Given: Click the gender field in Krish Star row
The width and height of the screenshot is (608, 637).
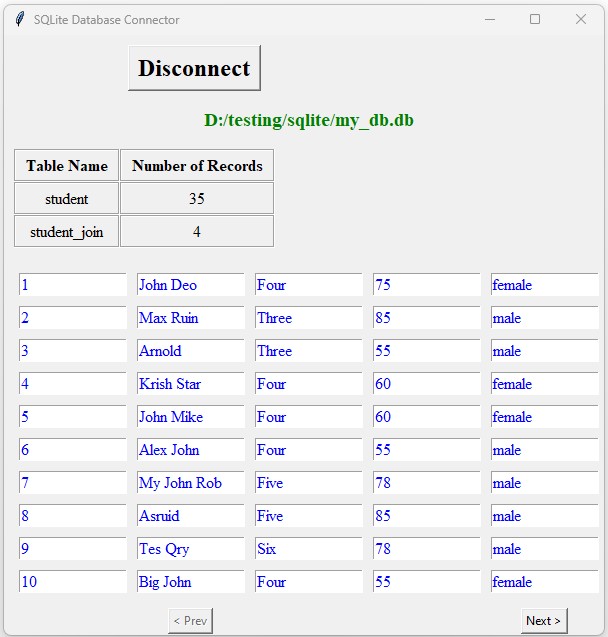Looking at the screenshot, I should [x=545, y=384].
